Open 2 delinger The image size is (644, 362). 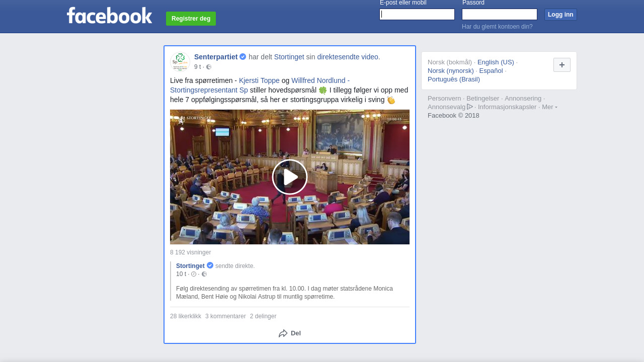pyautogui.click(x=263, y=316)
